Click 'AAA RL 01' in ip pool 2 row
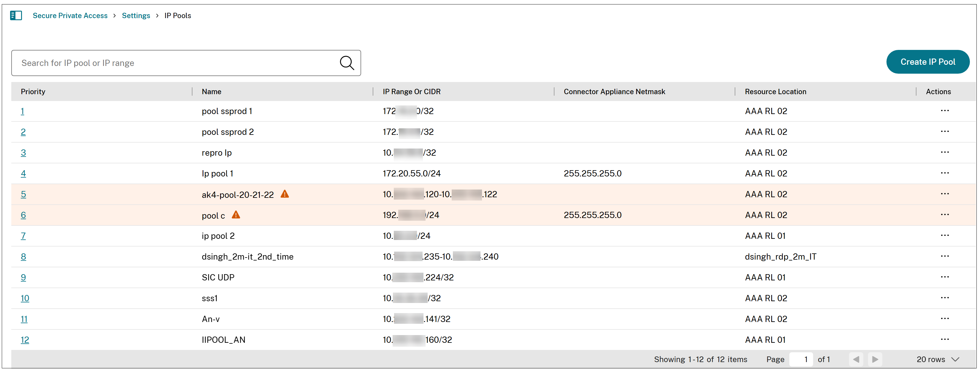The width and height of the screenshot is (980, 371). [x=765, y=236]
